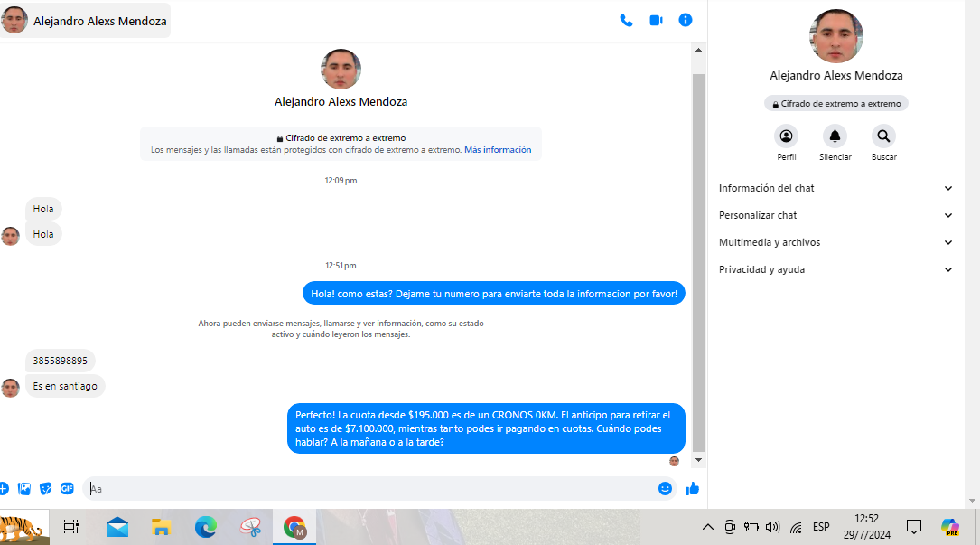980x545 pixels.
Task: Expand Privacidad y ayuda section
Action: (835, 269)
